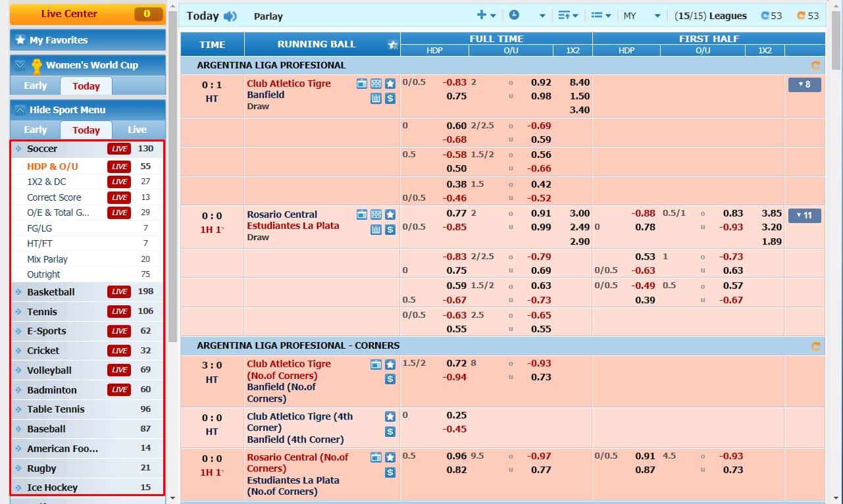
Task: Click the blue refresh icon showing 53
Action: coord(765,16)
